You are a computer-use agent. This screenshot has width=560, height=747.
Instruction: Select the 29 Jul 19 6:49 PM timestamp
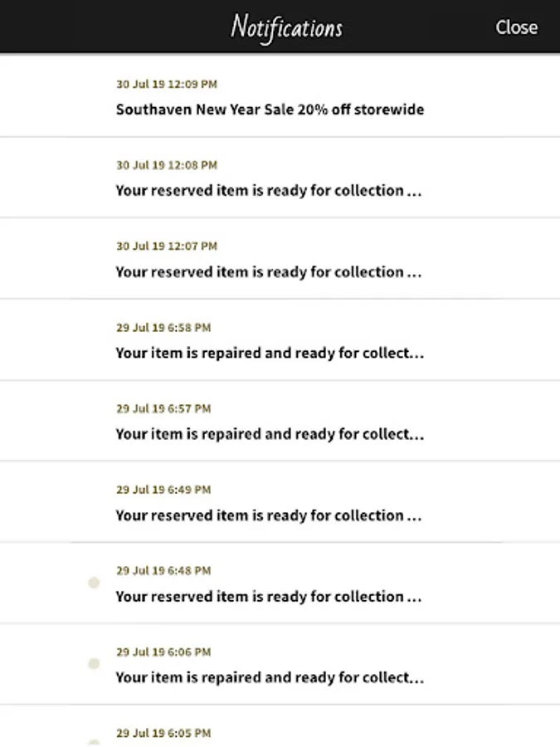pos(163,491)
